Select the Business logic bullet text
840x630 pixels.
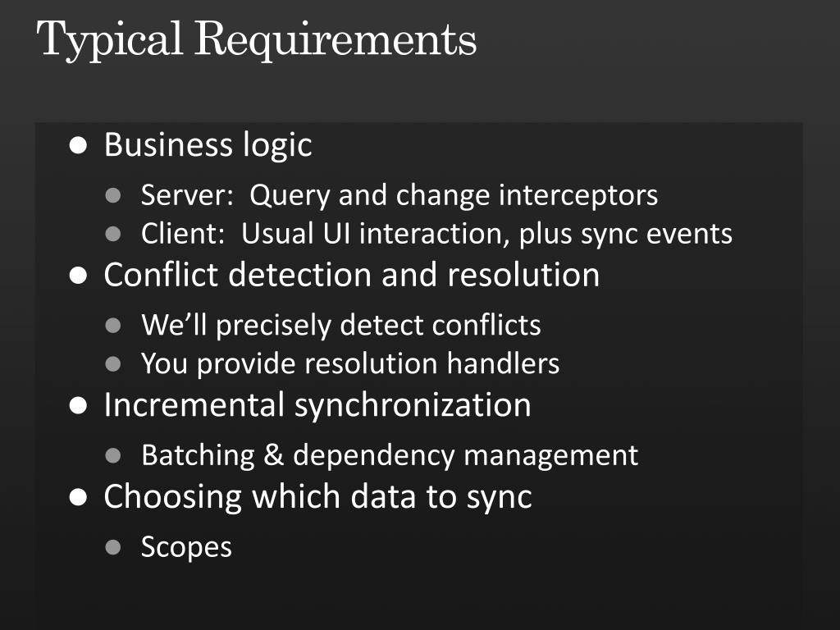pyautogui.click(x=208, y=146)
